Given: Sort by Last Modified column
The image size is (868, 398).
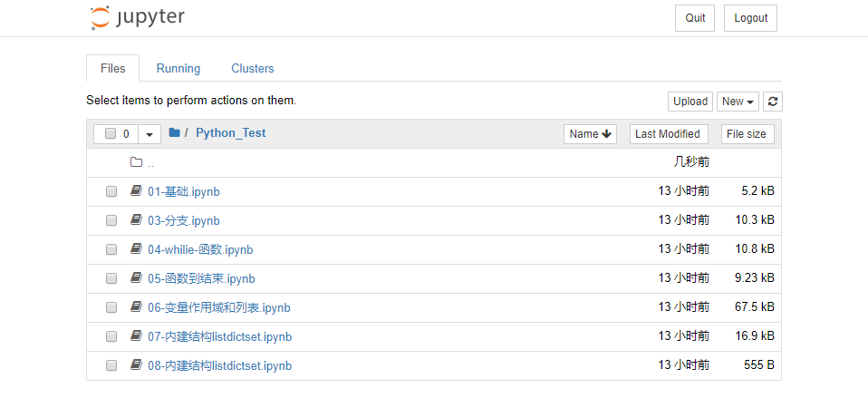Looking at the screenshot, I should pos(668,134).
